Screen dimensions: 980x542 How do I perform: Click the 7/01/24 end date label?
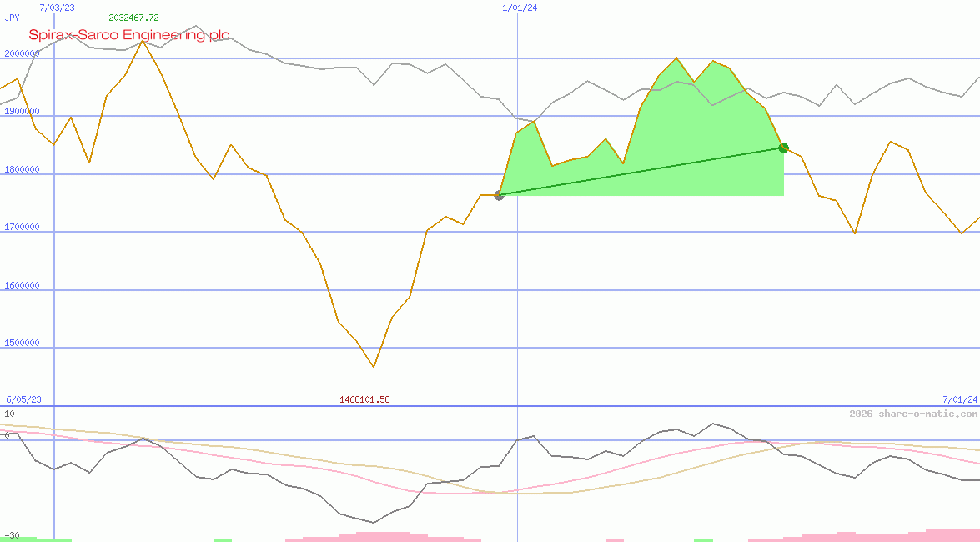pos(960,399)
